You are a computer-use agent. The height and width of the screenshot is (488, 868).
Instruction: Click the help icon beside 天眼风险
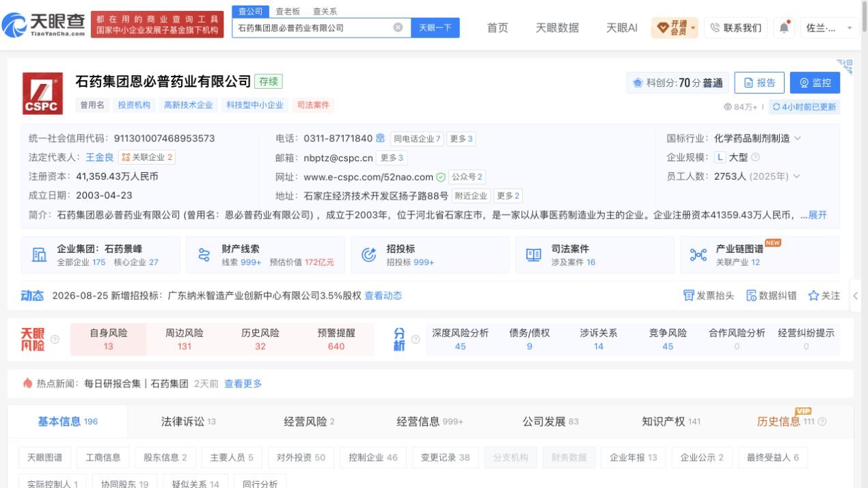coord(55,340)
